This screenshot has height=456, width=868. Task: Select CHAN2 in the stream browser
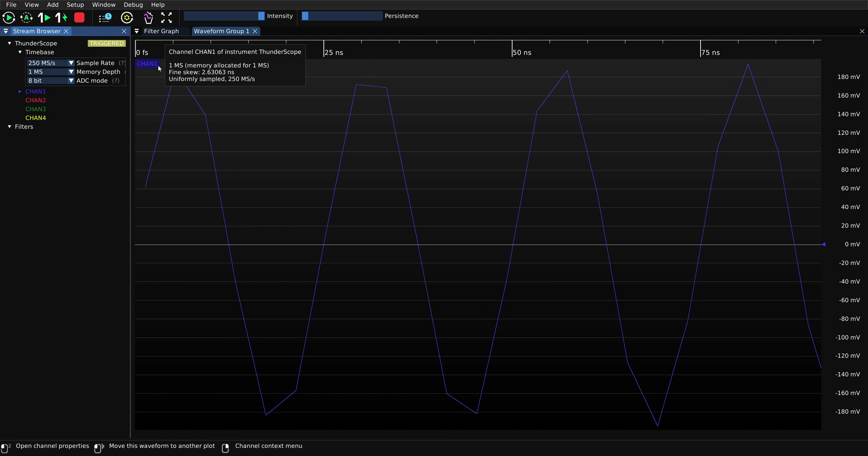tap(36, 100)
